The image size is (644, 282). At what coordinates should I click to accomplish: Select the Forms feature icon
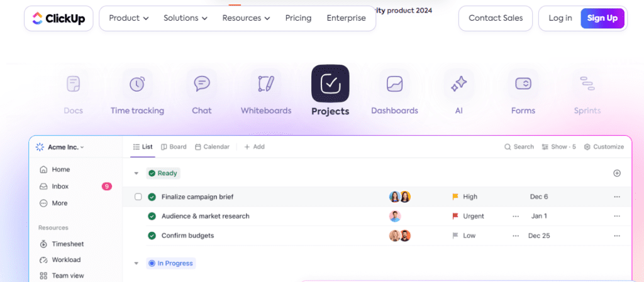tap(523, 84)
